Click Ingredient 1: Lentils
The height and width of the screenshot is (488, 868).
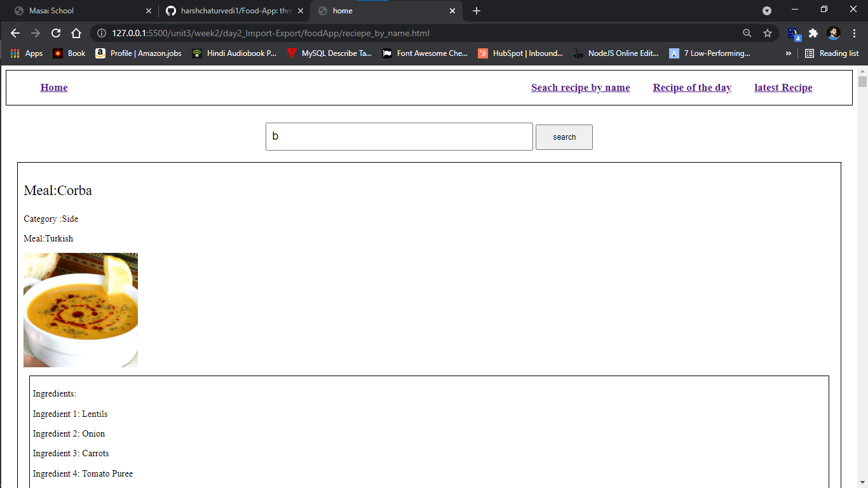coord(71,414)
